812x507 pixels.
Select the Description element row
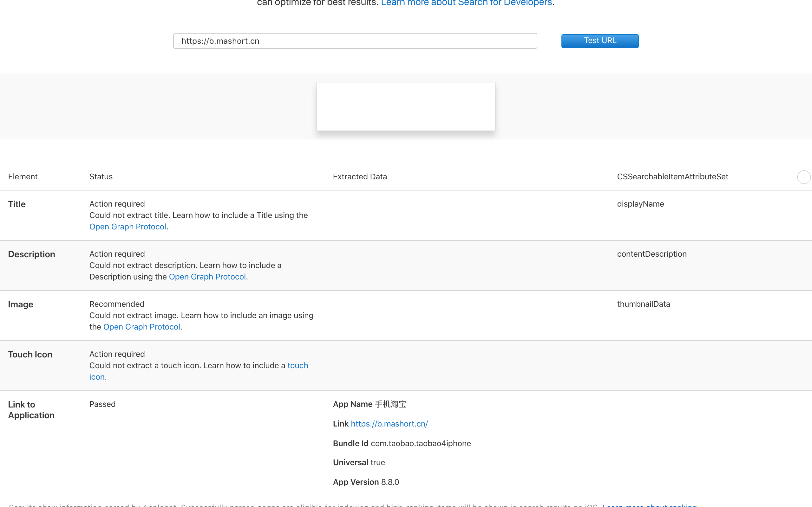[x=31, y=254]
